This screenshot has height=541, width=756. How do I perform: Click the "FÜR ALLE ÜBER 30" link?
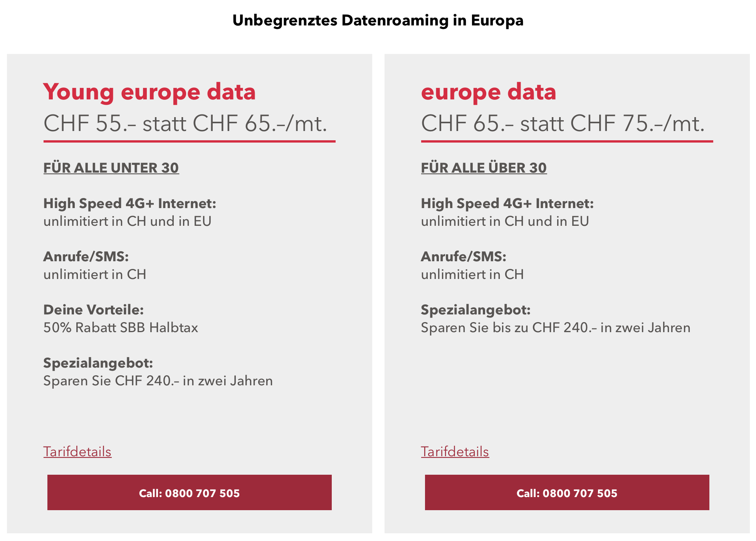click(484, 168)
